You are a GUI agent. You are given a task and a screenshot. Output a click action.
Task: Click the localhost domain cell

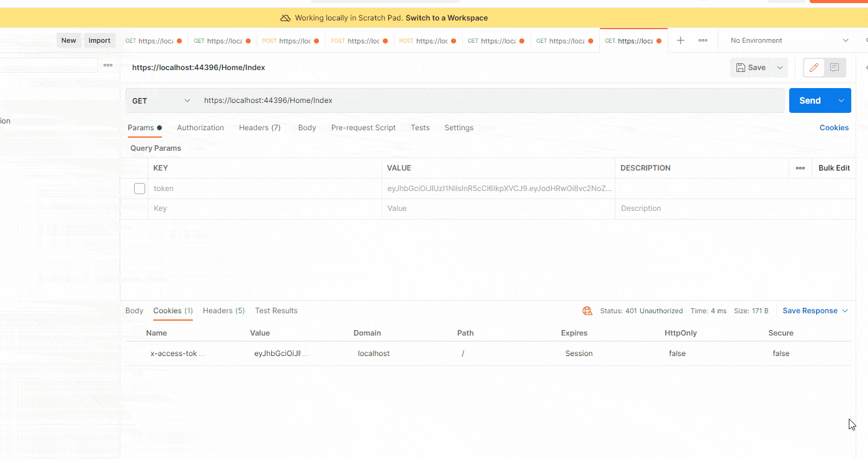tap(374, 354)
